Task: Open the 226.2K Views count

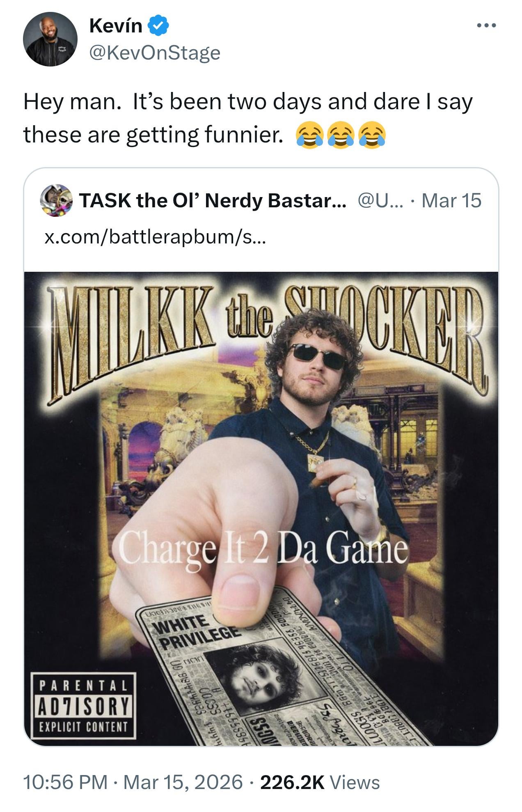Action: [x=320, y=782]
